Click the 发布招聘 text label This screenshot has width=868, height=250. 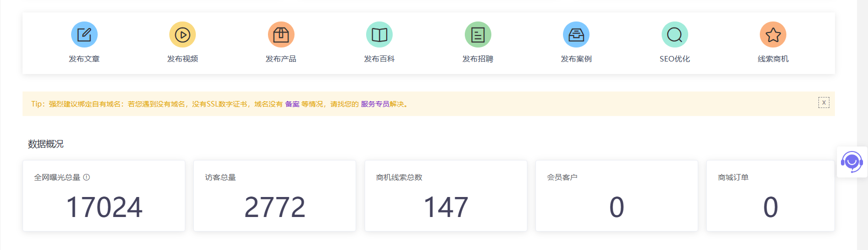click(478, 59)
